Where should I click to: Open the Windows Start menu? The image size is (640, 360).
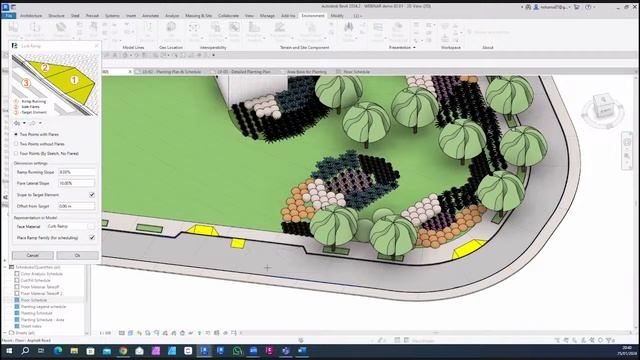[x=9, y=351]
